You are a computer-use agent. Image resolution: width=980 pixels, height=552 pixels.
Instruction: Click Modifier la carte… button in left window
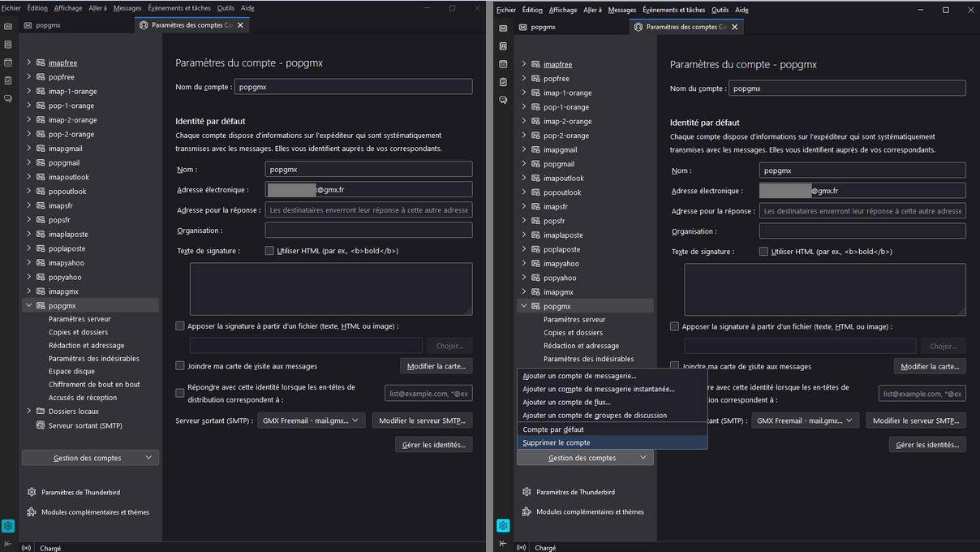coord(436,366)
